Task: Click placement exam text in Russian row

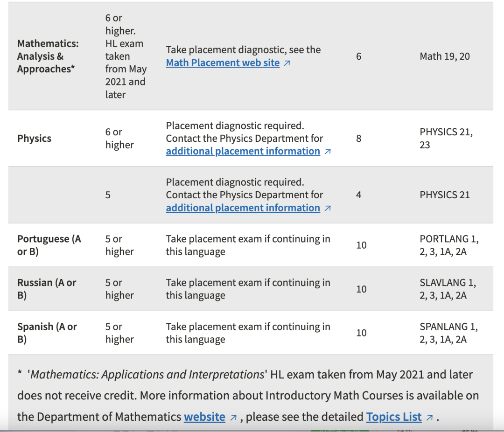Action: pos(248,289)
